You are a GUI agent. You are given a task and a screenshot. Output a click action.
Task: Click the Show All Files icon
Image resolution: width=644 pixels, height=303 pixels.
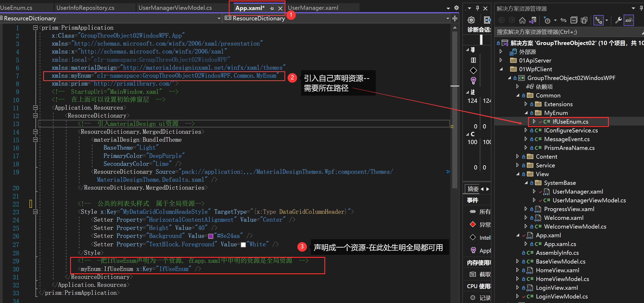pyautogui.click(x=584, y=20)
